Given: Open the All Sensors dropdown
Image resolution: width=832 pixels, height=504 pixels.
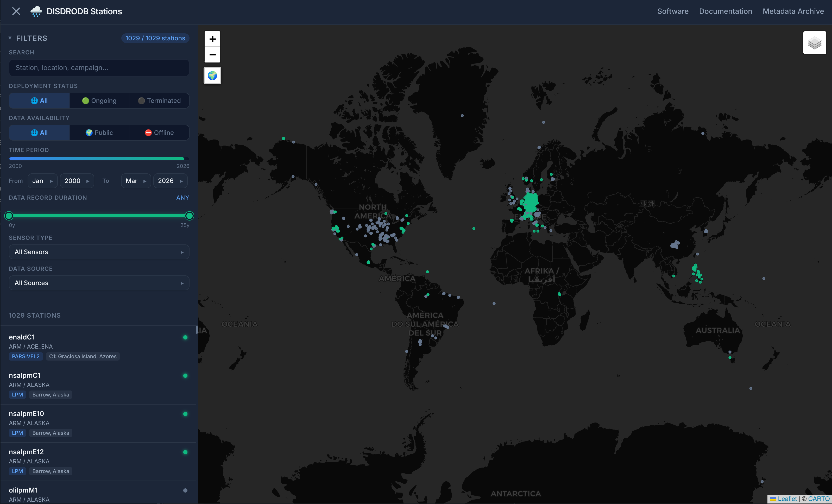Looking at the screenshot, I should (x=99, y=252).
